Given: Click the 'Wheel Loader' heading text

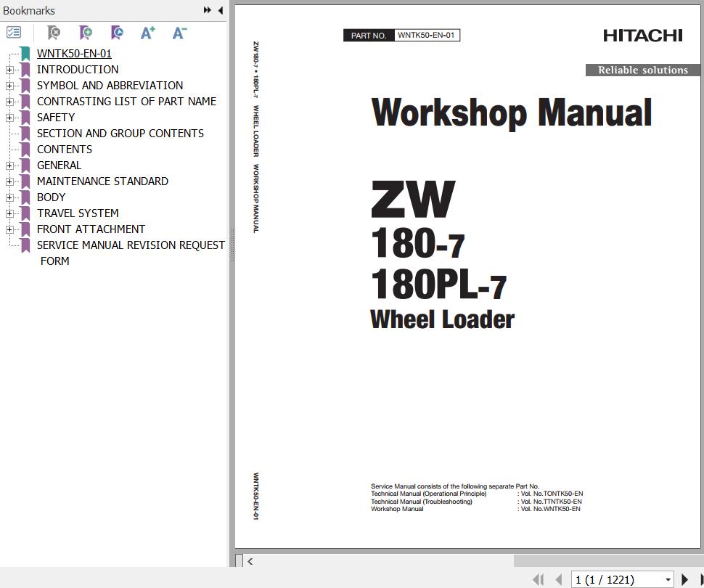Looking at the screenshot, I should click(x=442, y=320).
